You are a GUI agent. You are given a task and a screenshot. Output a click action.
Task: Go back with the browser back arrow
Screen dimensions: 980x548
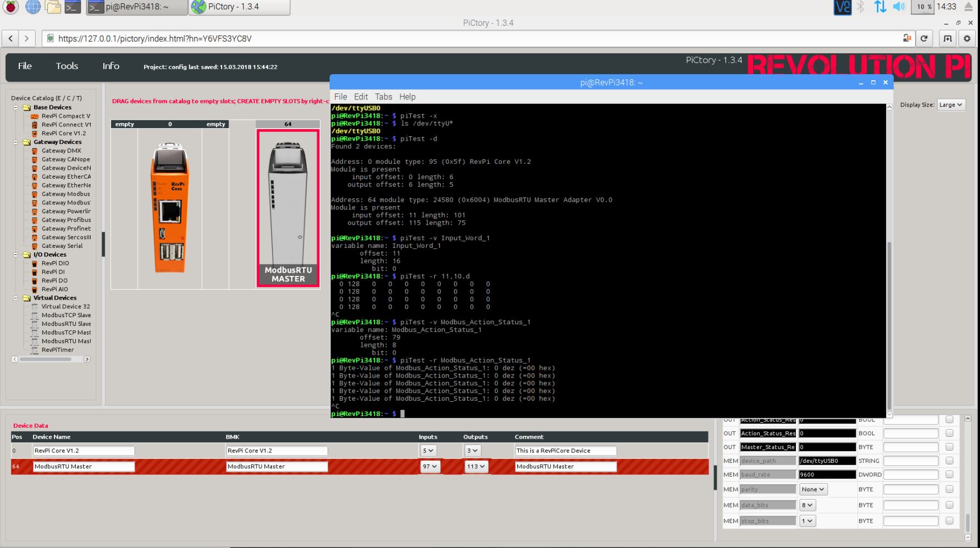click(x=10, y=38)
